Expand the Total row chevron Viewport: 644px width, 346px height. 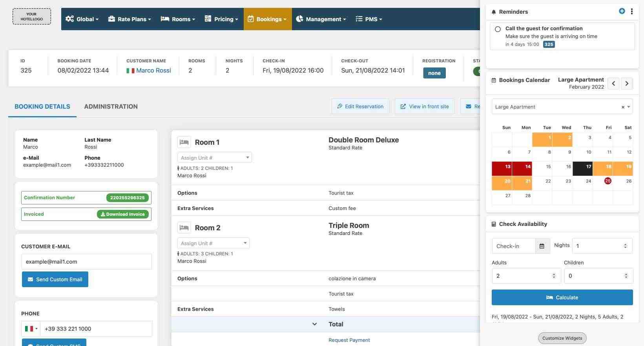[x=314, y=324]
